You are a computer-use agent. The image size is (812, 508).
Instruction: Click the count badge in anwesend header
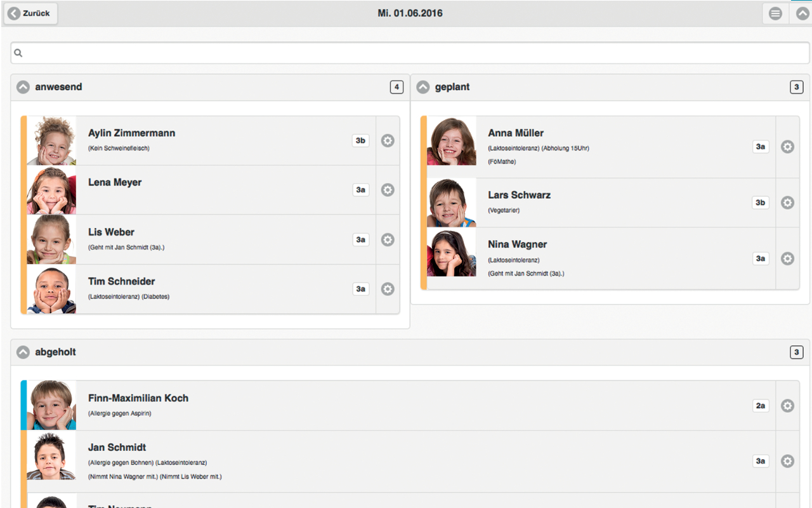click(x=396, y=87)
